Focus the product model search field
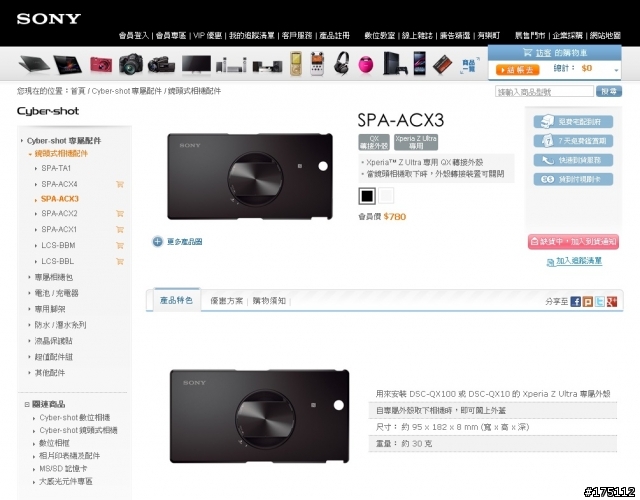Screen dimensions: 640x500 pyautogui.click(x=544, y=91)
